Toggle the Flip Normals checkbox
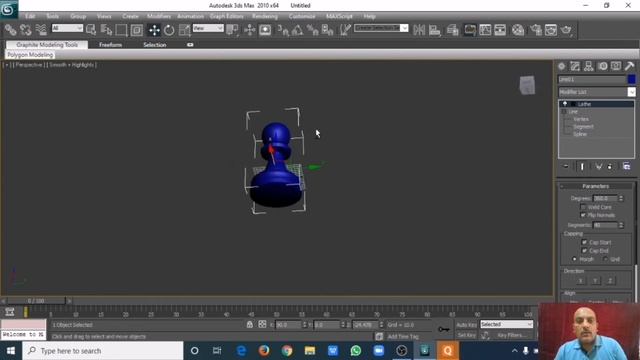This screenshot has height=360, width=640. click(x=583, y=215)
